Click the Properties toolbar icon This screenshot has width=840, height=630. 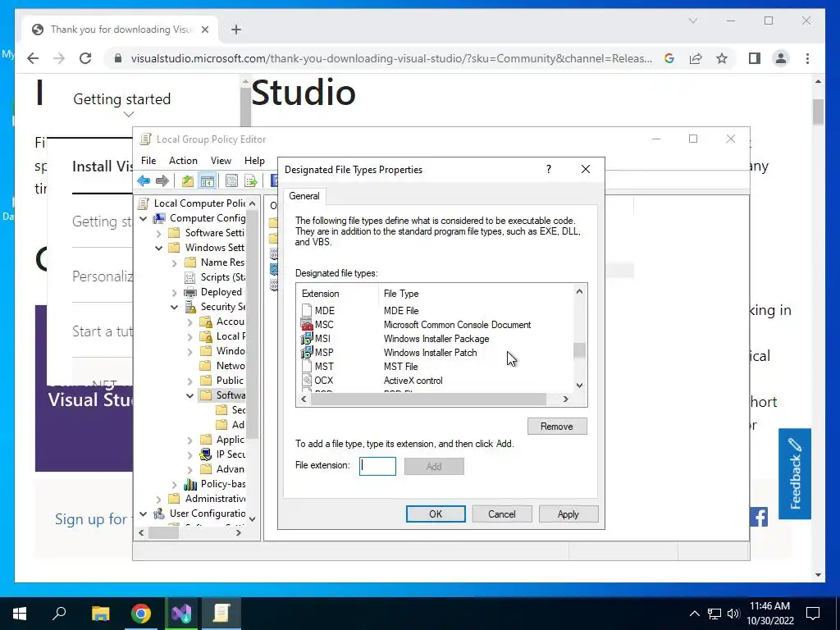pyautogui.click(x=231, y=181)
